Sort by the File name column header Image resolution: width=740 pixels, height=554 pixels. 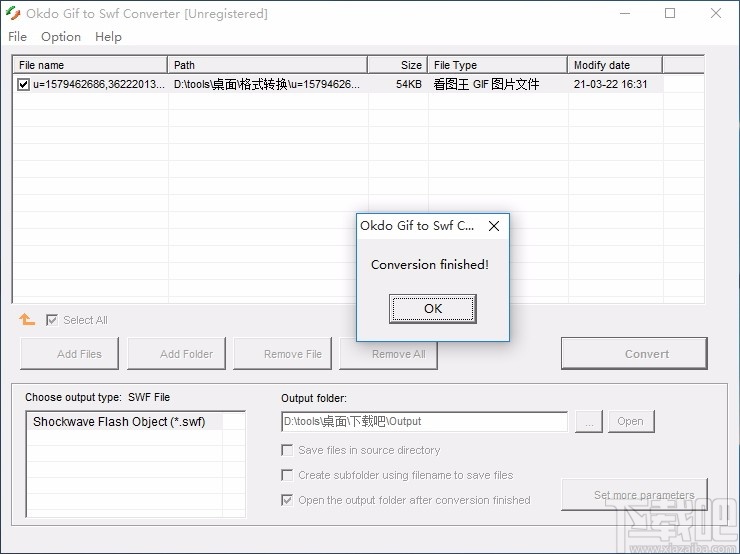[x=90, y=65]
